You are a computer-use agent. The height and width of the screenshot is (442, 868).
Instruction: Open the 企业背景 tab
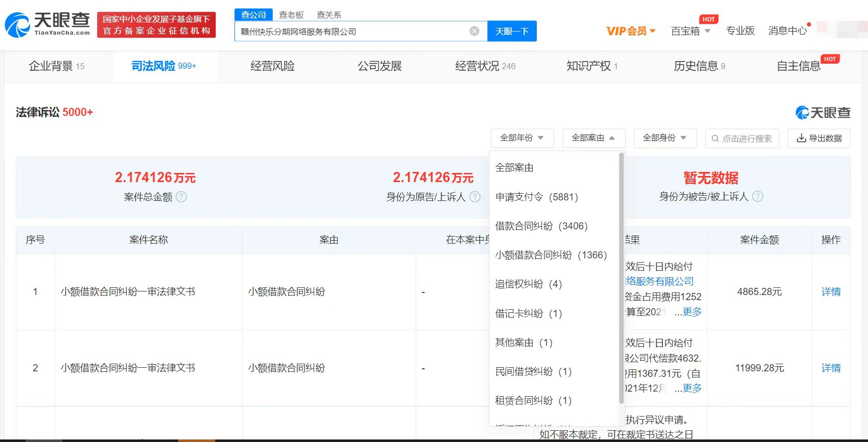(57, 66)
